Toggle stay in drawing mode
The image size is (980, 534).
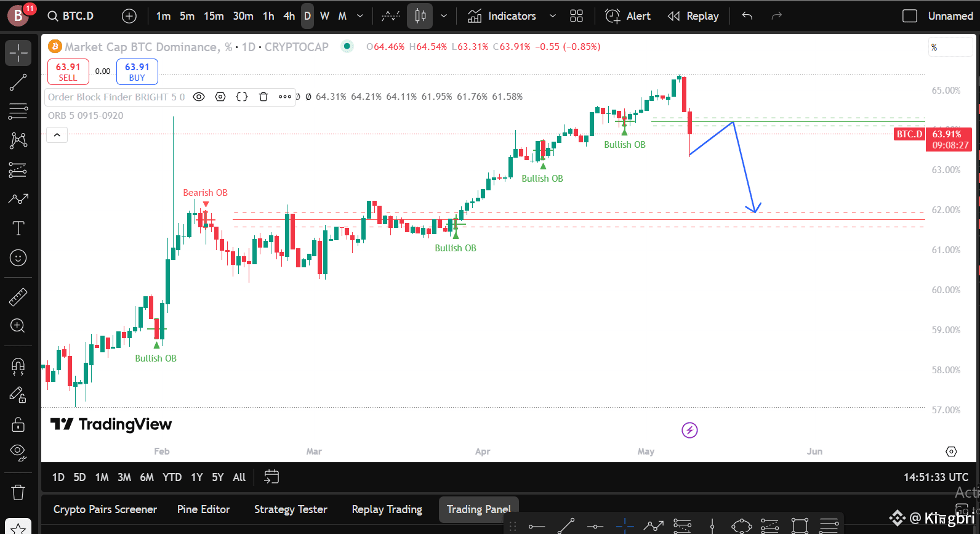(x=18, y=395)
